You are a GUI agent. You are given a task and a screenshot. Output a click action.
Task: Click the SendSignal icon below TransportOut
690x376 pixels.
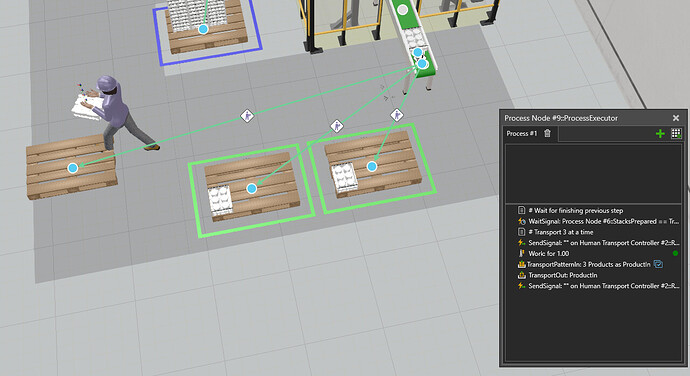(x=521, y=286)
